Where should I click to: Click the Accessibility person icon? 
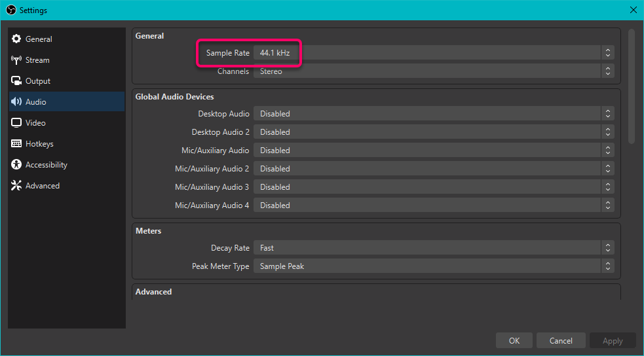pos(16,165)
